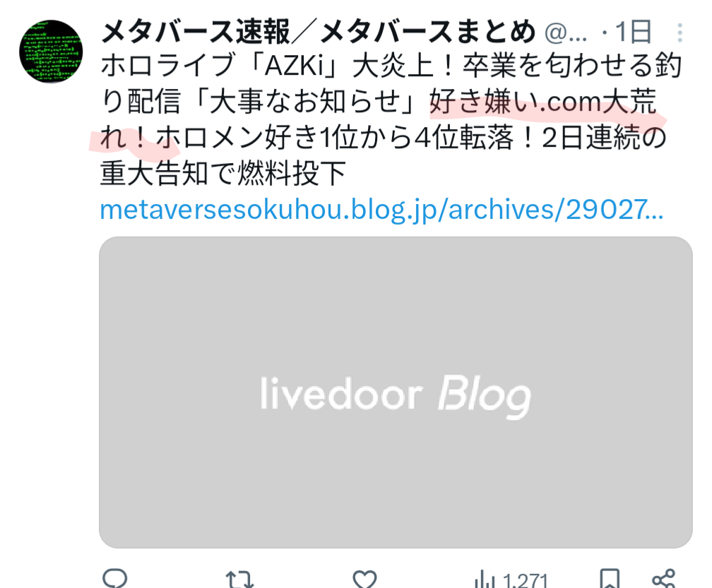Open the post via 重大告知で燃料投下 line

pos(223,174)
